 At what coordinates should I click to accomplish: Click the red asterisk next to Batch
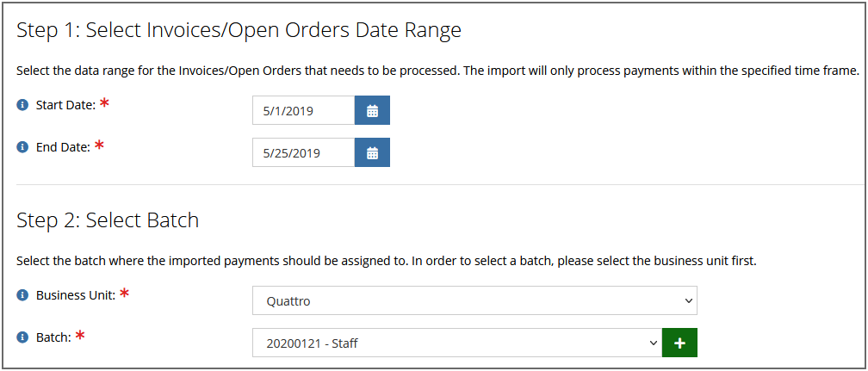click(x=80, y=335)
